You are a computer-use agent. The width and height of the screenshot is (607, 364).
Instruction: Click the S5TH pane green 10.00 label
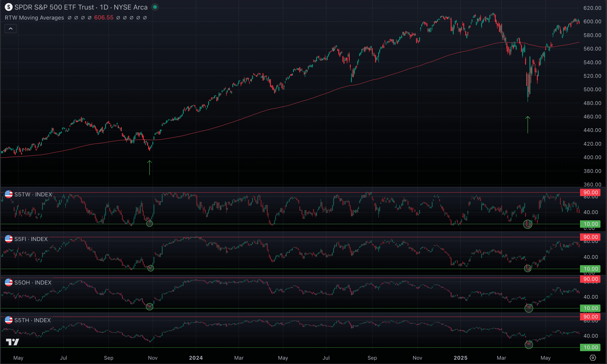tap(590, 347)
